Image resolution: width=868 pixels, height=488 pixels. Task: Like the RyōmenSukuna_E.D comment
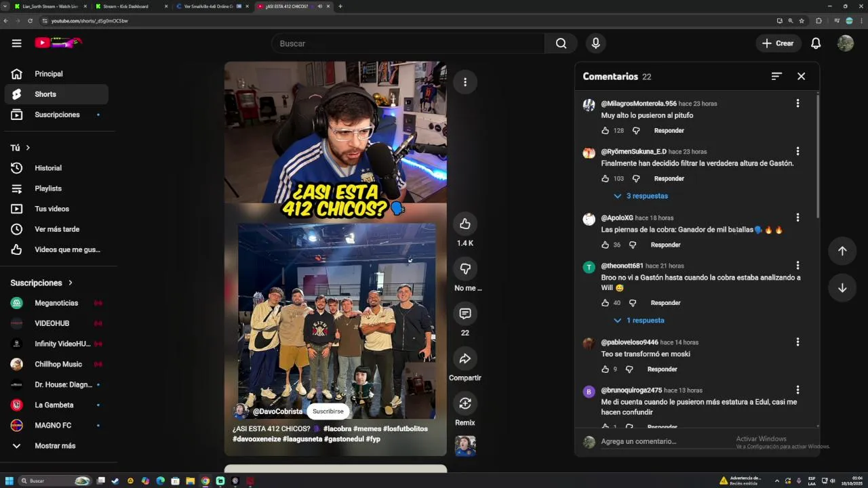pos(605,179)
